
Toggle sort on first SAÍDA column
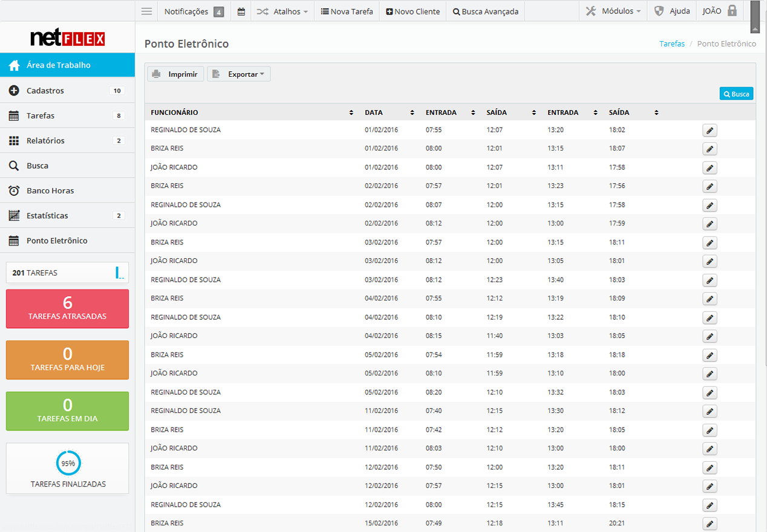click(534, 112)
